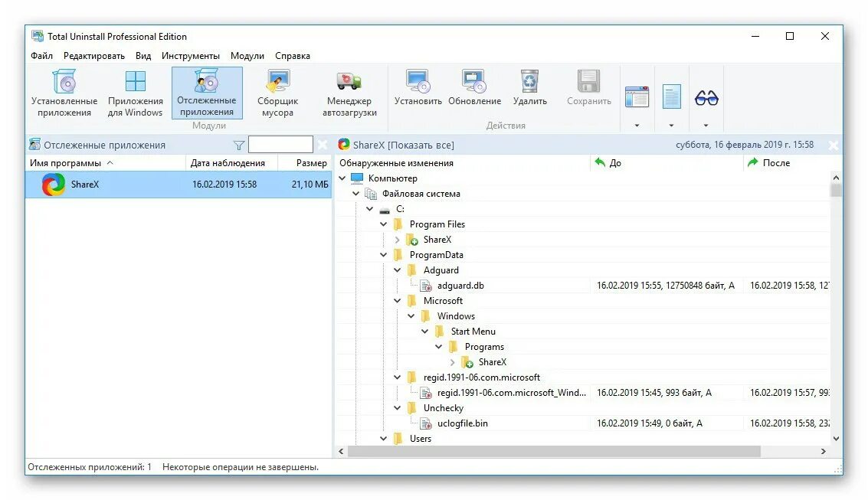
Task: Open the Установленные приложения module
Action: pos(64,93)
